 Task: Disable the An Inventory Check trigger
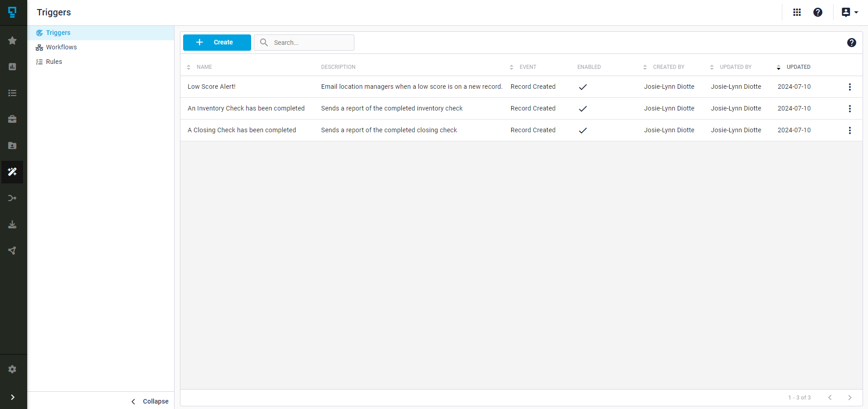click(x=583, y=108)
